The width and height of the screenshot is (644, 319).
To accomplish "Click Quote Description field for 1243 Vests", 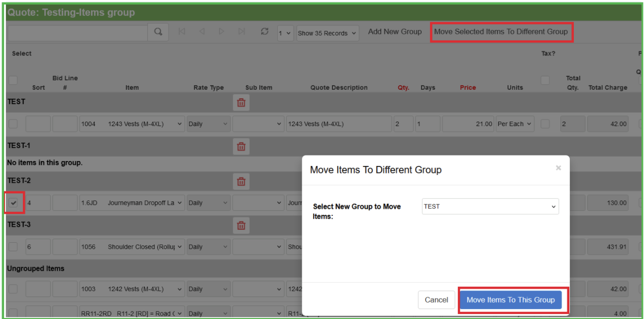I will 339,124.
